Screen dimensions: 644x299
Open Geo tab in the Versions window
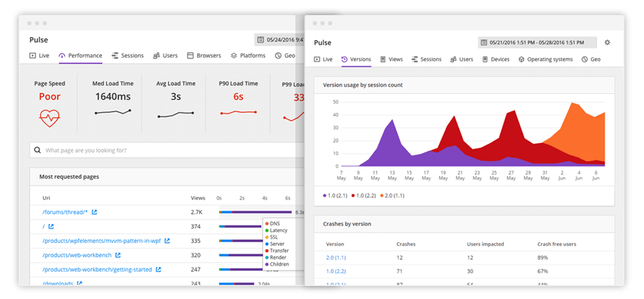click(591, 59)
